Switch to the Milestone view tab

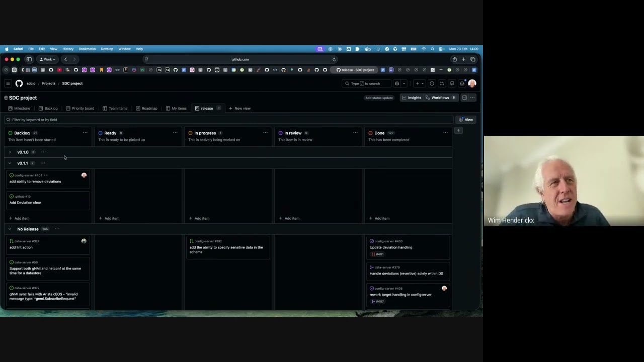19,108
